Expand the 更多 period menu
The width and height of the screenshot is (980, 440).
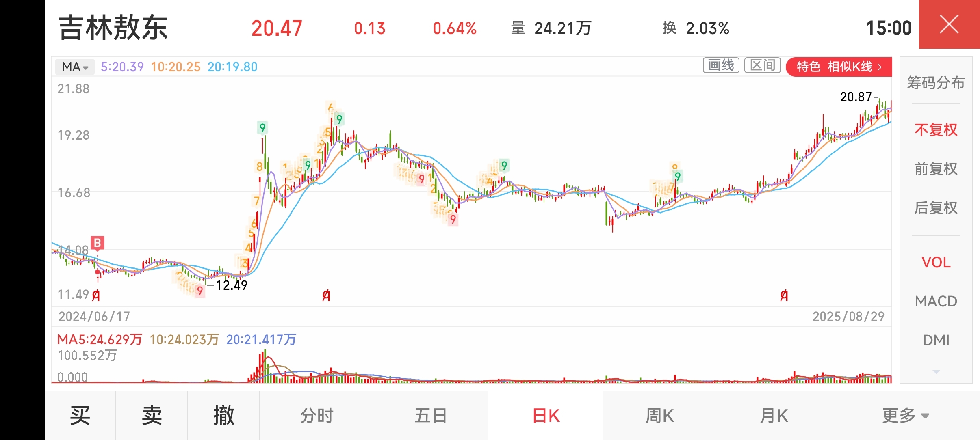coord(906,416)
